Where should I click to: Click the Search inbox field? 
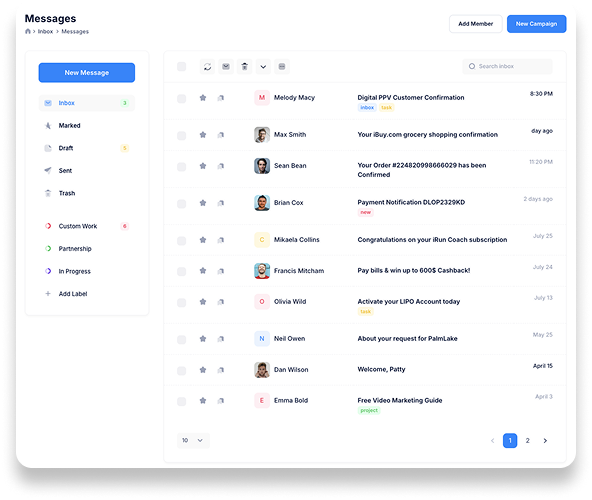point(507,66)
